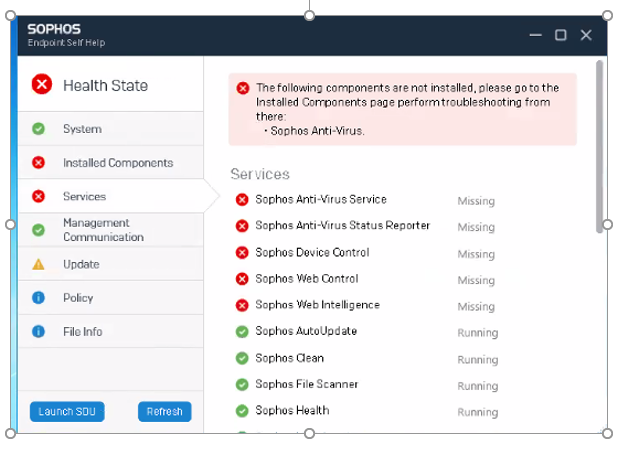Screen dimensions: 619x449
Task: Go to the Policy section
Action: coord(111,297)
